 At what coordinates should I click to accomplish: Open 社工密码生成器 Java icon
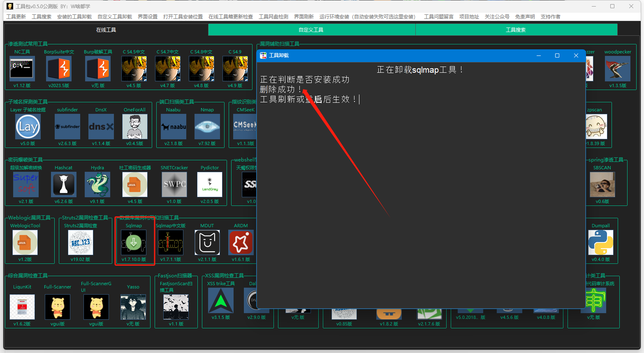pyautogui.click(x=135, y=185)
